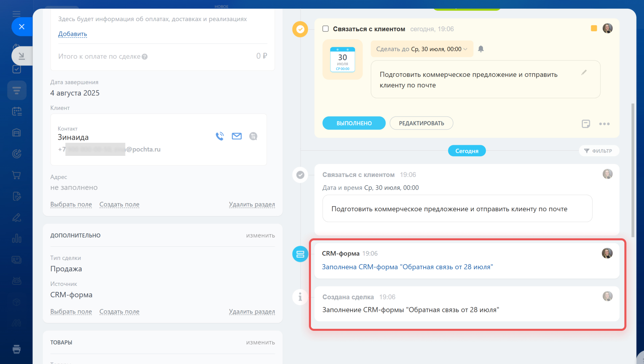Click the Сегодня date pill
644x364 pixels.
point(467,151)
